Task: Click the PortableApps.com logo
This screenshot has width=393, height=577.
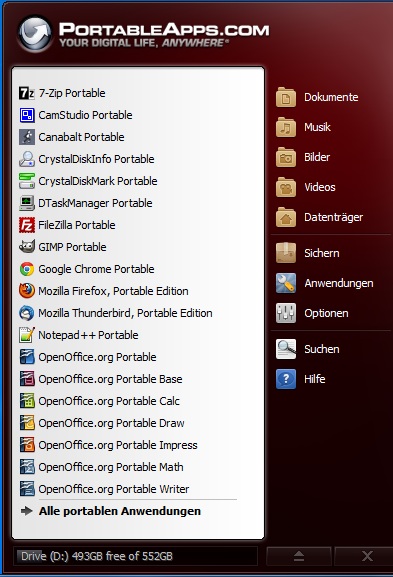Action: pos(144,34)
